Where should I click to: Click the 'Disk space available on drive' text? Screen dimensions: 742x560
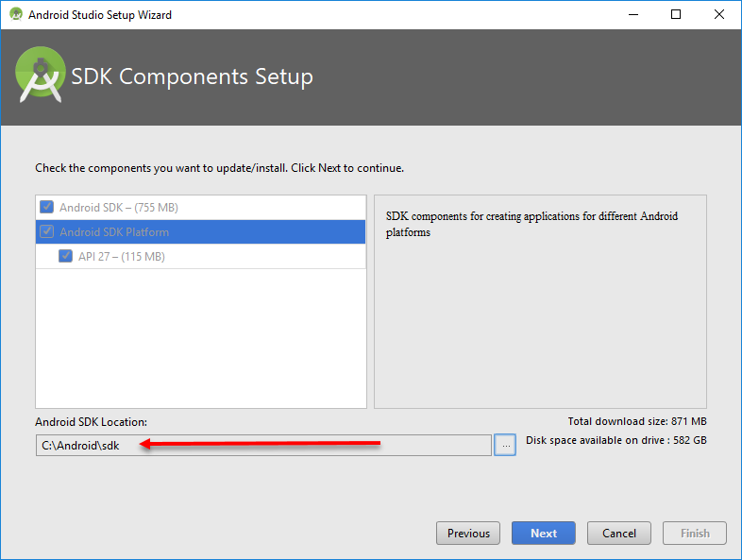[x=616, y=440]
